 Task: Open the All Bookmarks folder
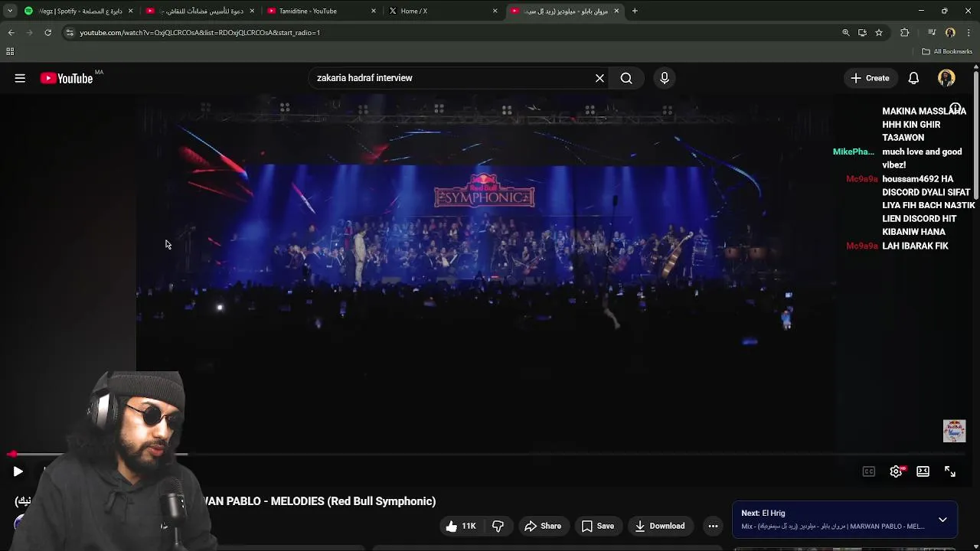coord(947,51)
